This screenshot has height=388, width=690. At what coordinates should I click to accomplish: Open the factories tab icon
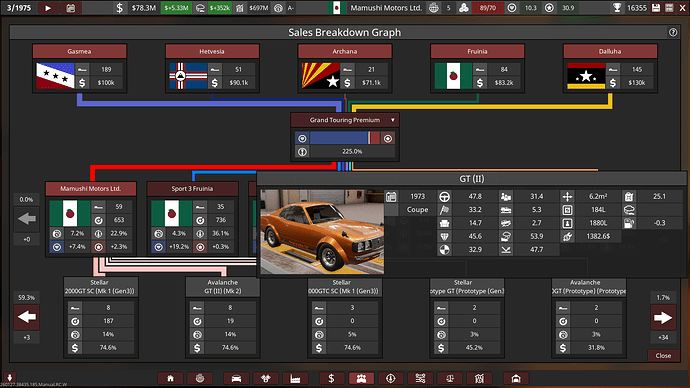(x=295, y=378)
